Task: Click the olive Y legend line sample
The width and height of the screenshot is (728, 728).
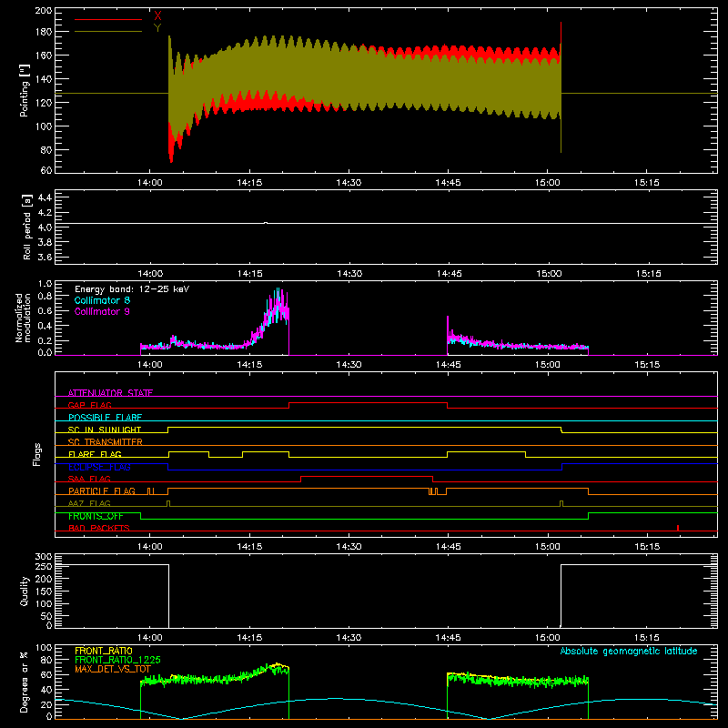Action: coord(108,31)
